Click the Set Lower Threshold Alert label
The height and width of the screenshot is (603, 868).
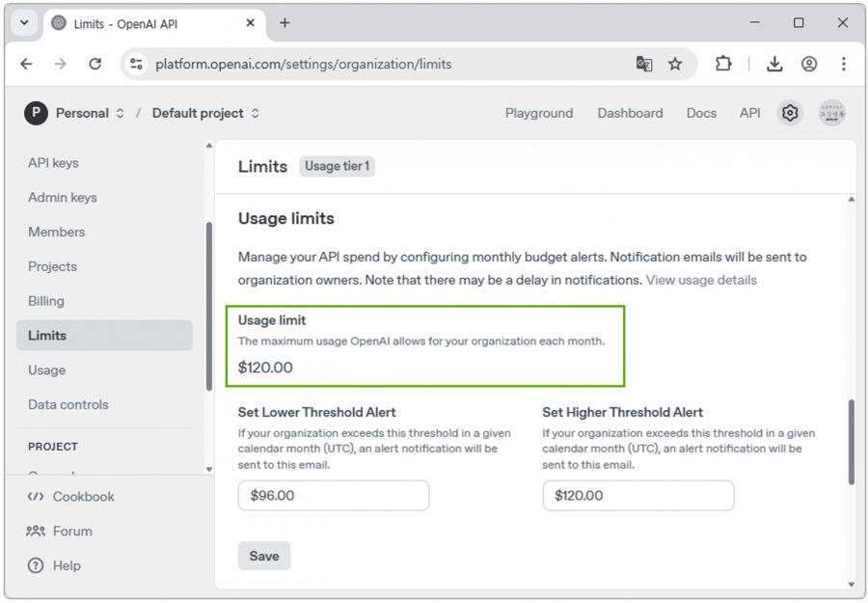pos(316,412)
